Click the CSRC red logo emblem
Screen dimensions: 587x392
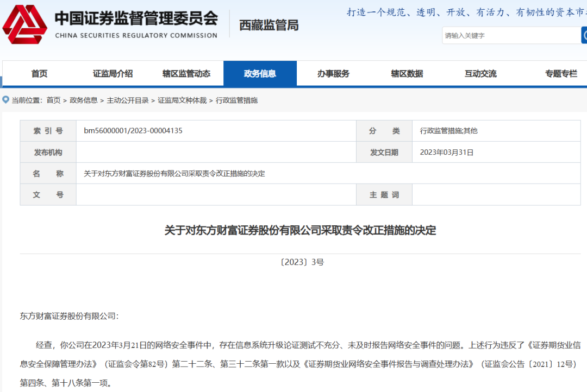pos(25,24)
